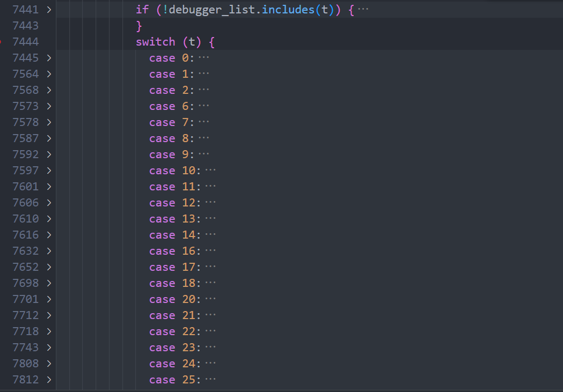Expand the fold chevron at line 7808
The width and height of the screenshot is (563, 392).
49,364
